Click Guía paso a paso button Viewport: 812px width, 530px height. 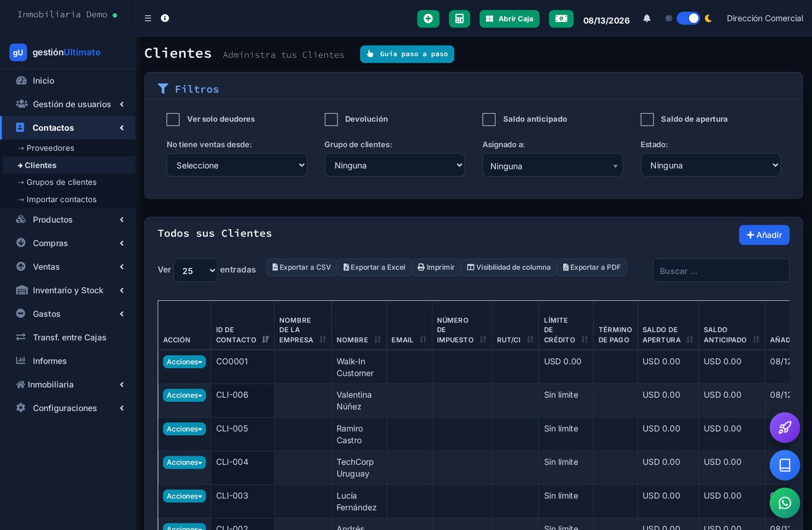pos(407,54)
